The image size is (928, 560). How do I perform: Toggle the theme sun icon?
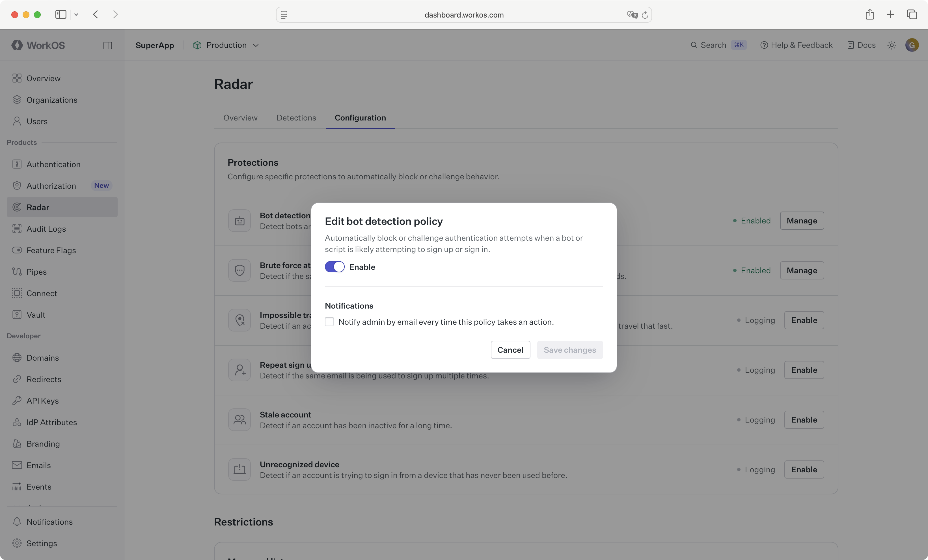point(892,45)
